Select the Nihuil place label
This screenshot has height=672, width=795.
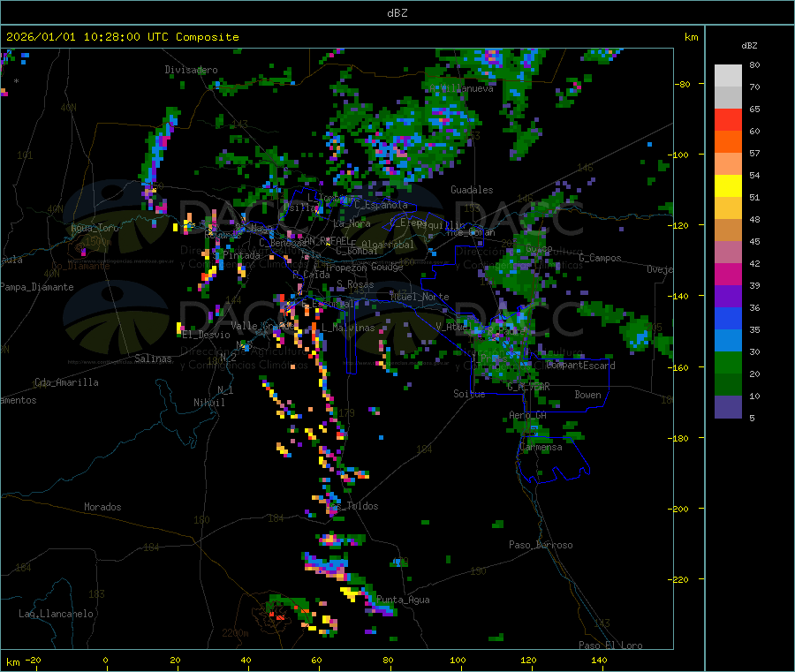209,403
